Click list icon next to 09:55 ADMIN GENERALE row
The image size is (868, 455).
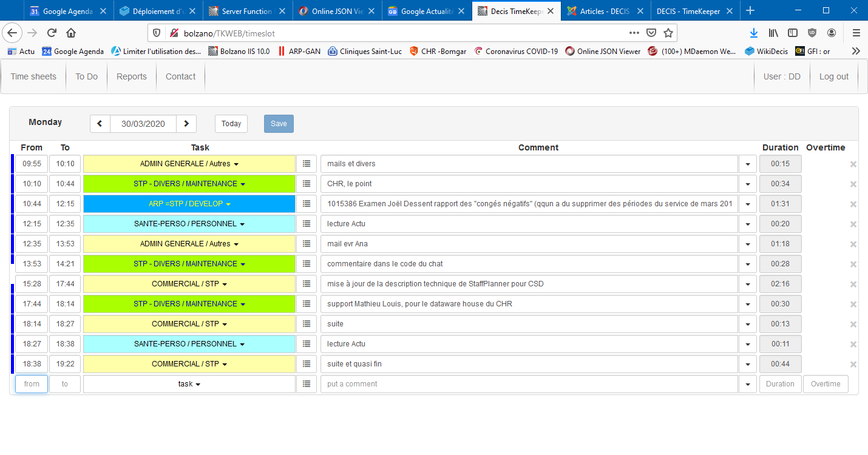pyautogui.click(x=307, y=164)
